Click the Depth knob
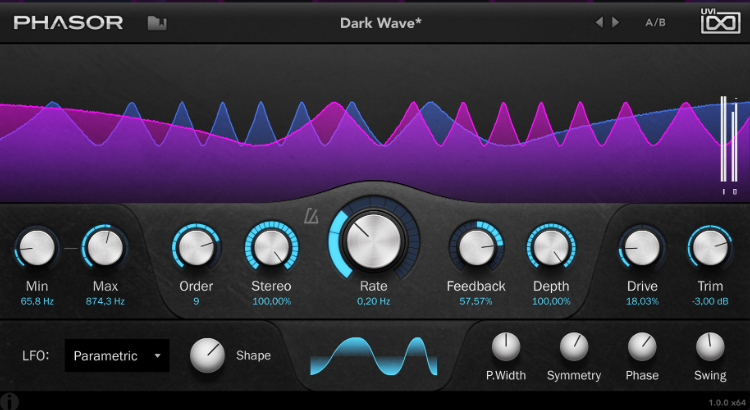 (551, 247)
